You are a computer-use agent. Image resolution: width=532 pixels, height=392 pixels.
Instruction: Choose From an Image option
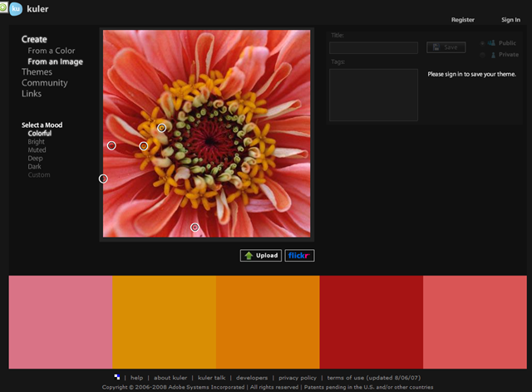pyautogui.click(x=56, y=61)
